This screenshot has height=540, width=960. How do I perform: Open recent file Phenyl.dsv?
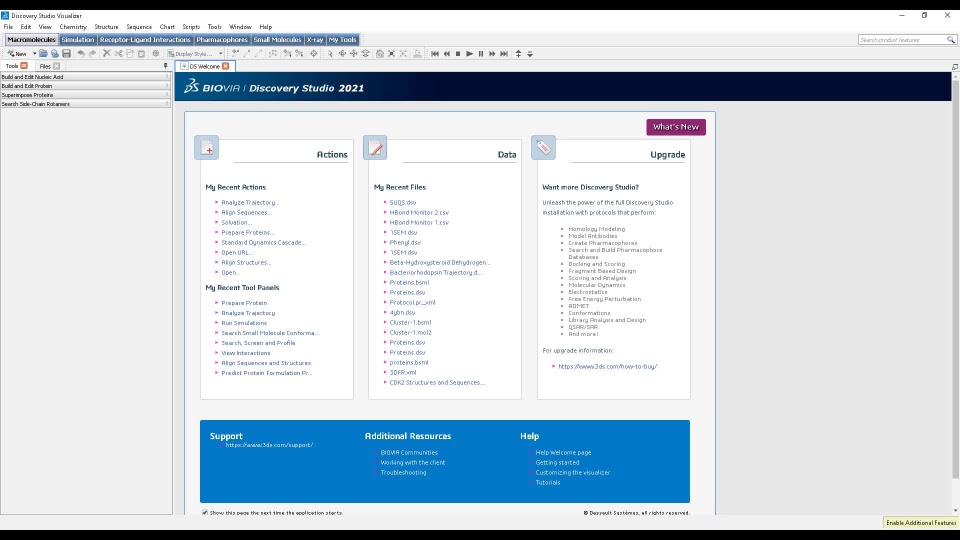[x=405, y=242]
